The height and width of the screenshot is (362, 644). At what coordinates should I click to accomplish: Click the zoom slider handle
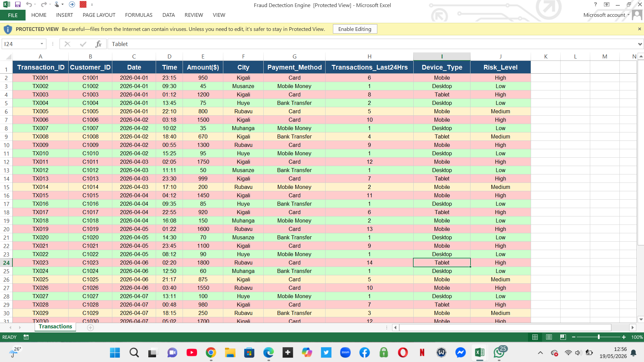pyautogui.click(x=599, y=337)
